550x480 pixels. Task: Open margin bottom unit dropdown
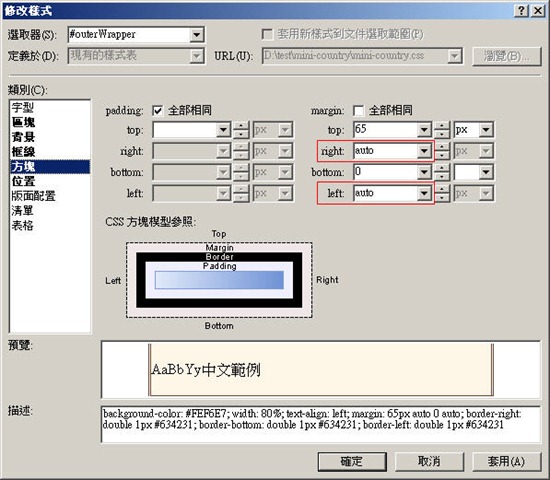coord(486,172)
